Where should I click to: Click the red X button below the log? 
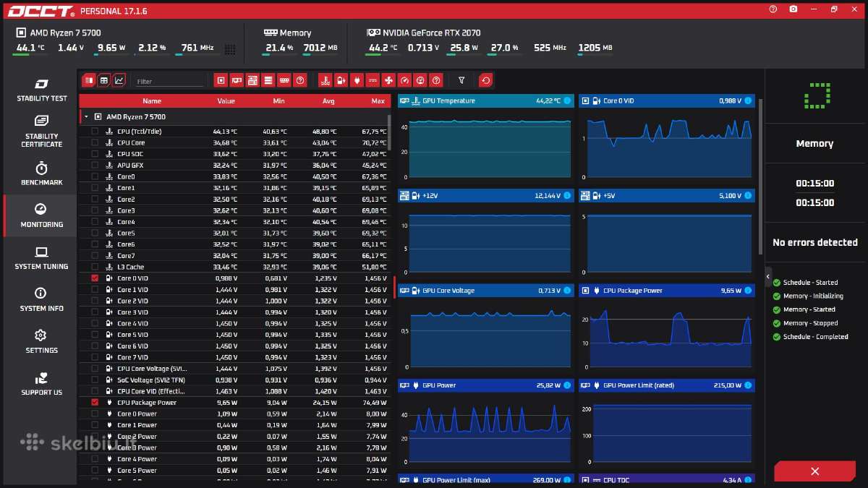pyautogui.click(x=814, y=471)
